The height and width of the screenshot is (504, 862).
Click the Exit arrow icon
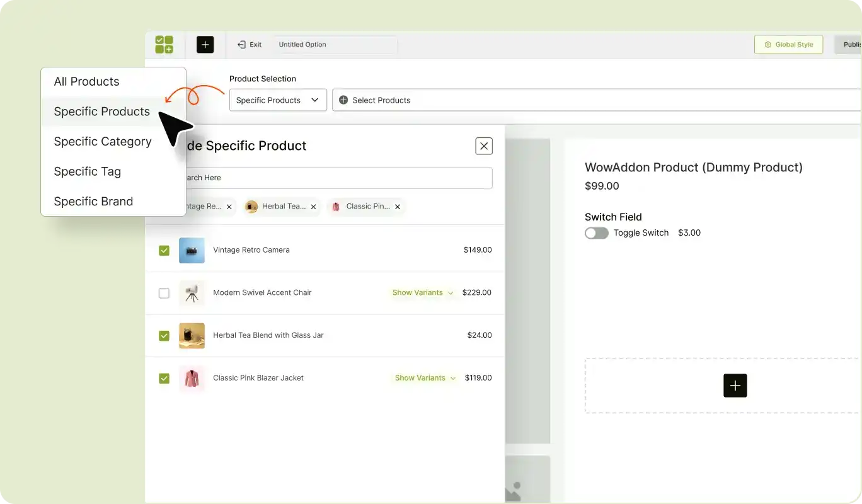(x=241, y=44)
